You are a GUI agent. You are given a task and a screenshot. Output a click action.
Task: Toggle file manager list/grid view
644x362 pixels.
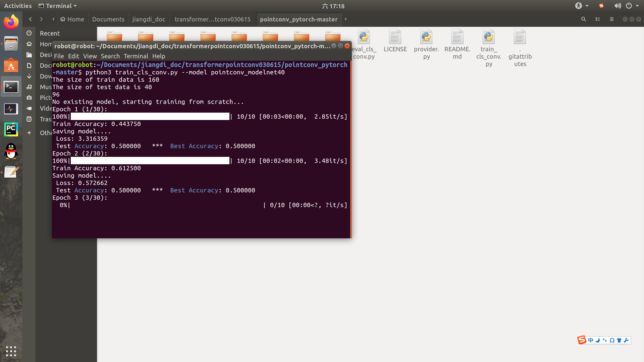(598, 19)
